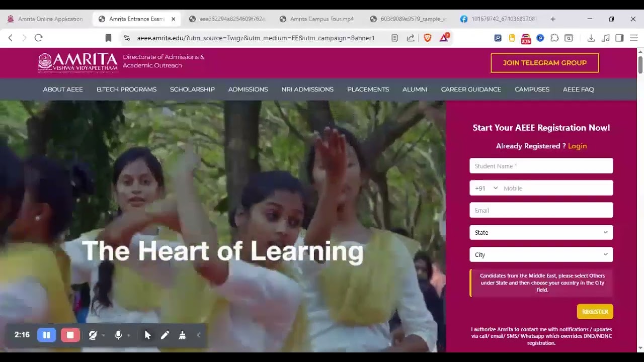Open the downloads icon
The image size is (644, 362).
point(591,38)
